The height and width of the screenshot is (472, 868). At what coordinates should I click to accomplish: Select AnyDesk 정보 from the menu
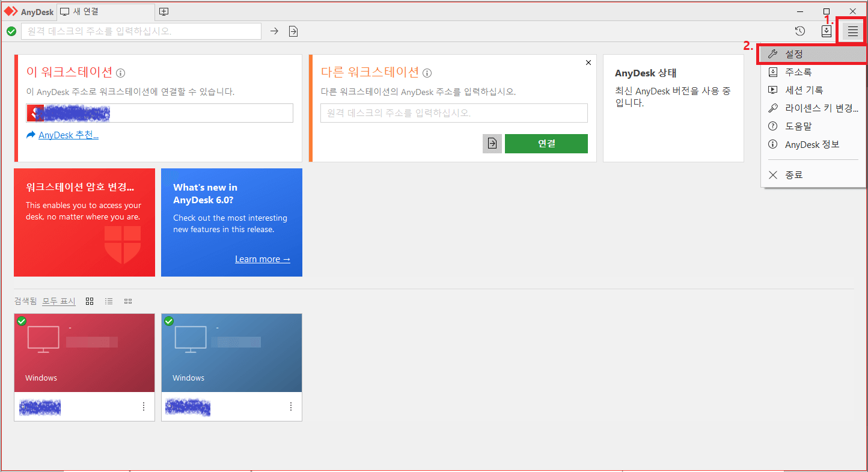pos(813,144)
